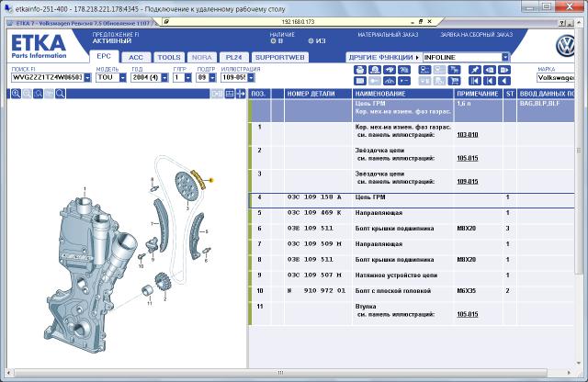The width and height of the screenshot is (588, 382).
Task: Click the VIN search input field
Action: click(48, 78)
